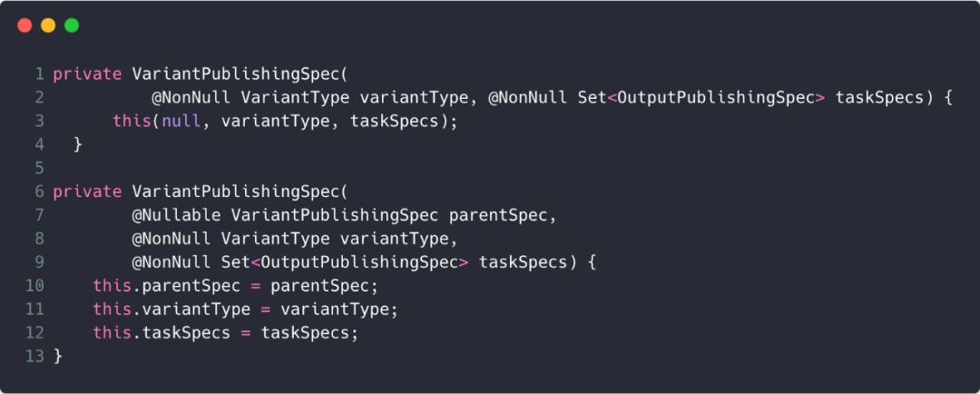Click the 'this' call on line 3
The height and width of the screenshot is (394, 980).
pyautogui.click(x=132, y=121)
